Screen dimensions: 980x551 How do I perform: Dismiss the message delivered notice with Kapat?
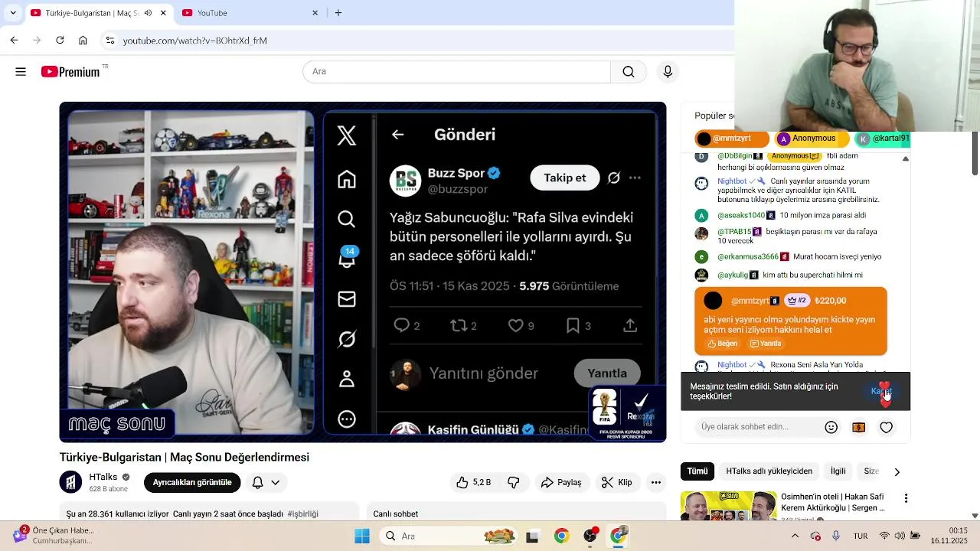coord(881,392)
